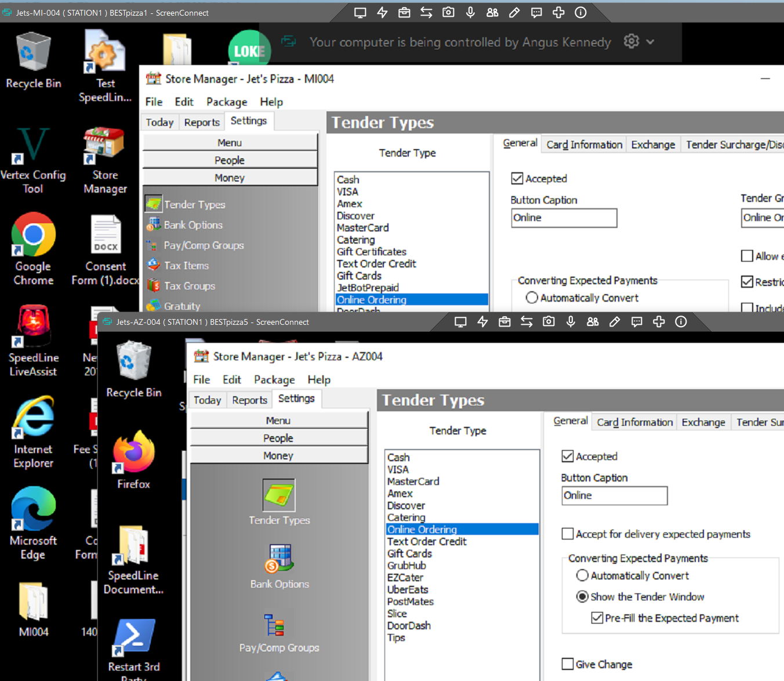The height and width of the screenshot is (681, 784).
Task: Select Cash in the MI004 tender list
Action: tap(348, 179)
